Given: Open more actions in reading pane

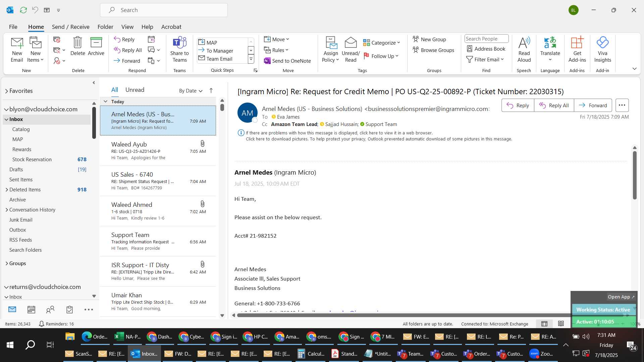Looking at the screenshot, I should pyautogui.click(x=622, y=105).
